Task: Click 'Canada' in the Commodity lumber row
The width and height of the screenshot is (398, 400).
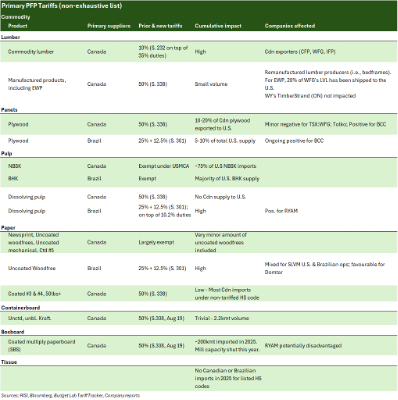Action: 97,52
